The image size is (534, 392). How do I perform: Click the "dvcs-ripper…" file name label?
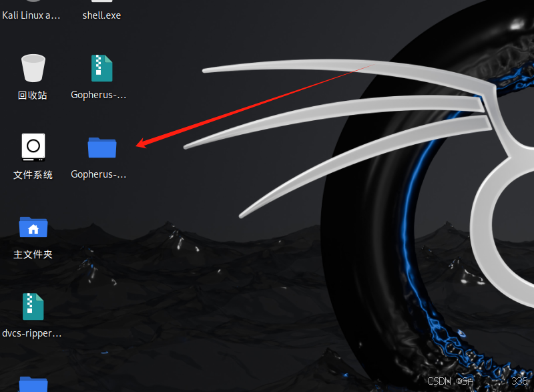pyautogui.click(x=31, y=333)
